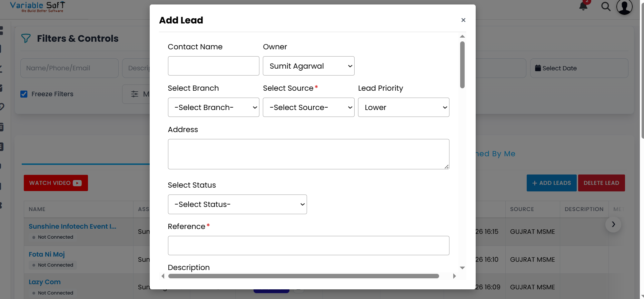Click the filter funnel icon
The width and height of the screenshot is (644, 299).
click(26, 38)
